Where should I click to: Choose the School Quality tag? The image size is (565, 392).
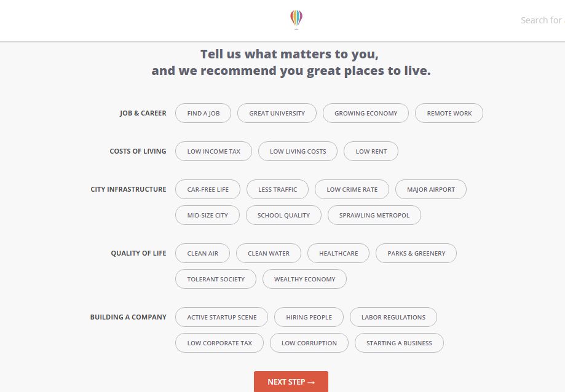pyautogui.click(x=283, y=215)
